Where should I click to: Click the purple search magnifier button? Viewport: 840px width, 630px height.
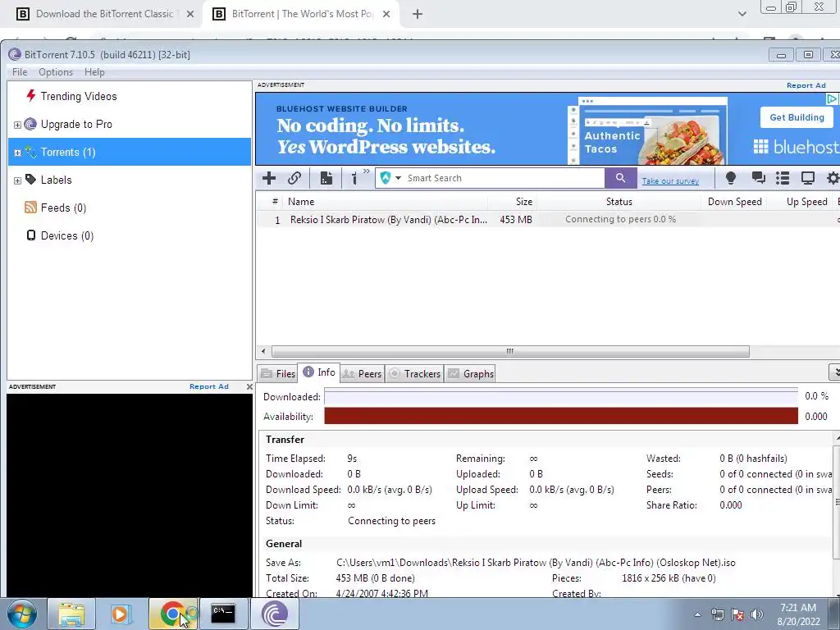tap(620, 178)
